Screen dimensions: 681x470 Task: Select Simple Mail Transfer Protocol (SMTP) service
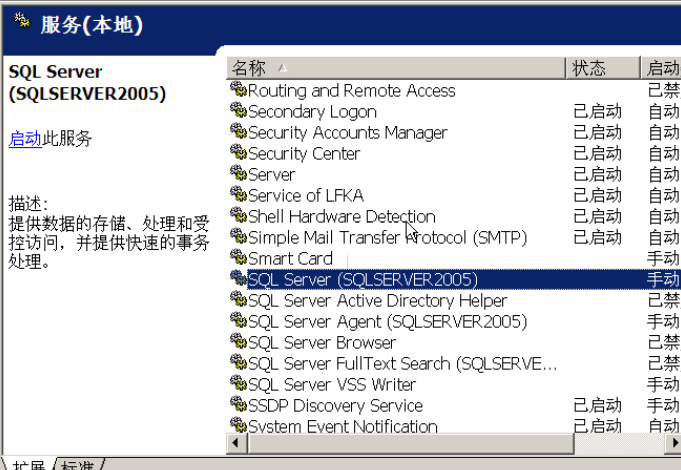(x=387, y=238)
